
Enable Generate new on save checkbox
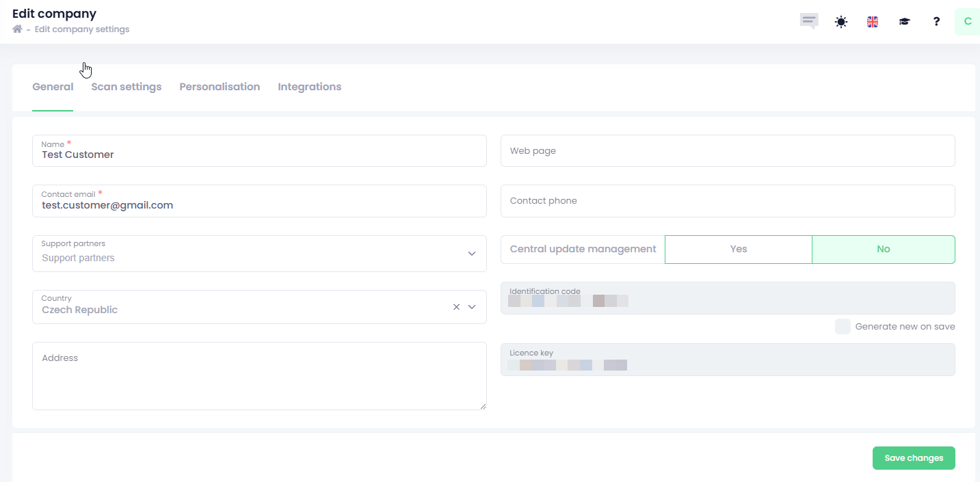(843, 326)
